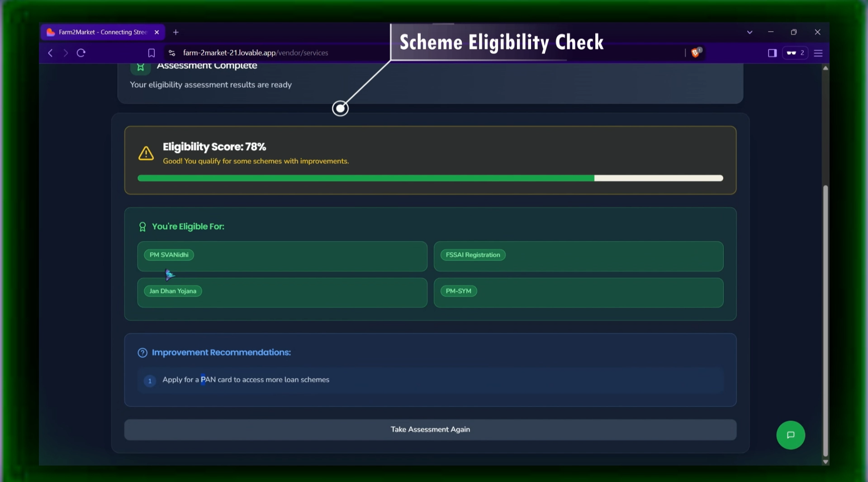Open the private window indicator button
Screen dimensions: 868x482
coord(795,53)
